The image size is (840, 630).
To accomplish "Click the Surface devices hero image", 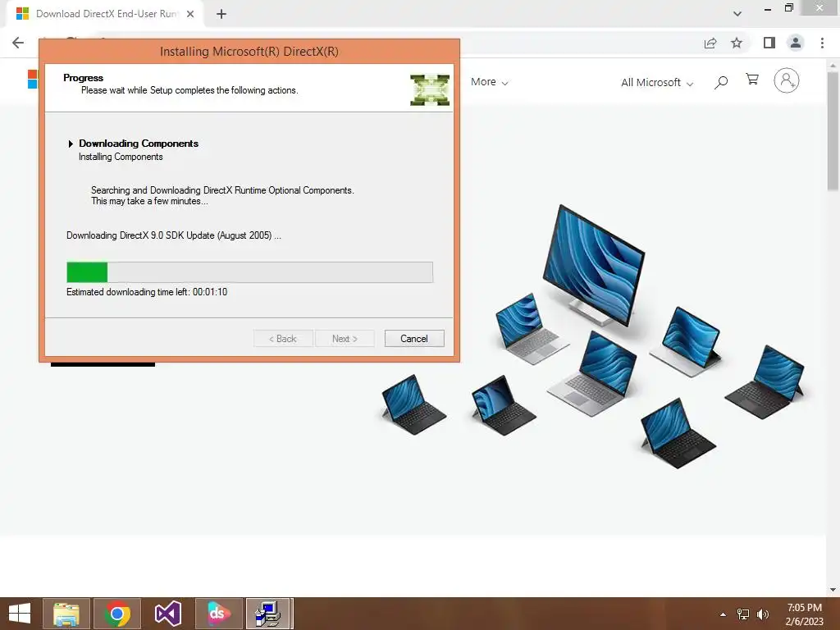I will click(x=594, y=336).
